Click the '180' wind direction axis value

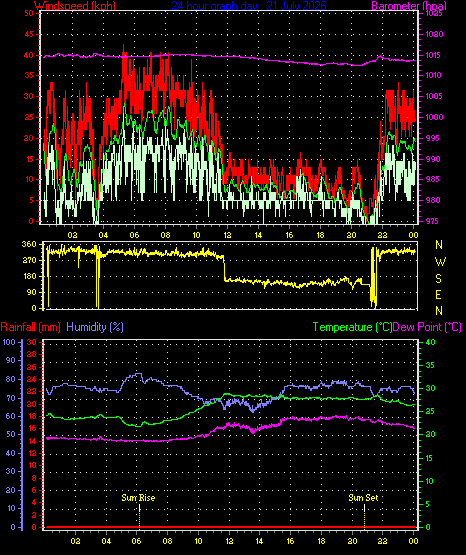(29, 276)
